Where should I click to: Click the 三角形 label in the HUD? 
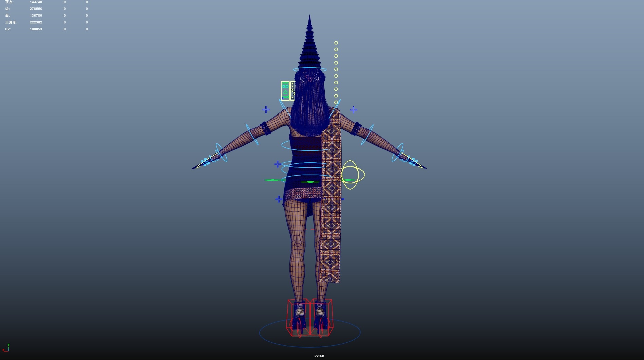(11, 22)
